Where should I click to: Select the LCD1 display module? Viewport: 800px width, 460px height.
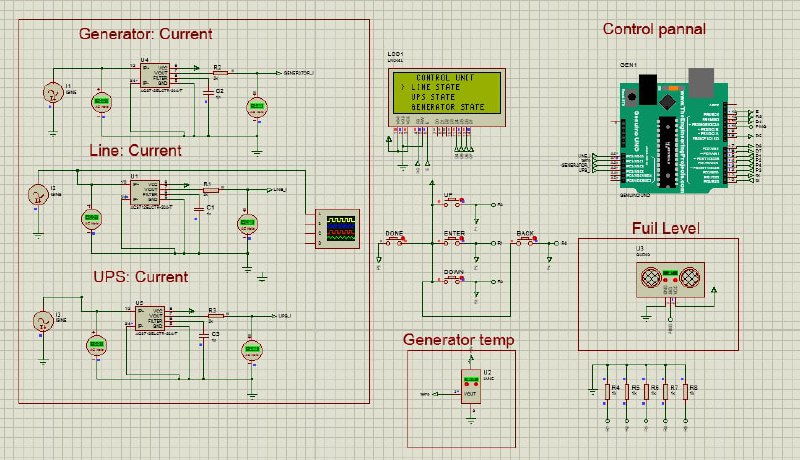447,97
